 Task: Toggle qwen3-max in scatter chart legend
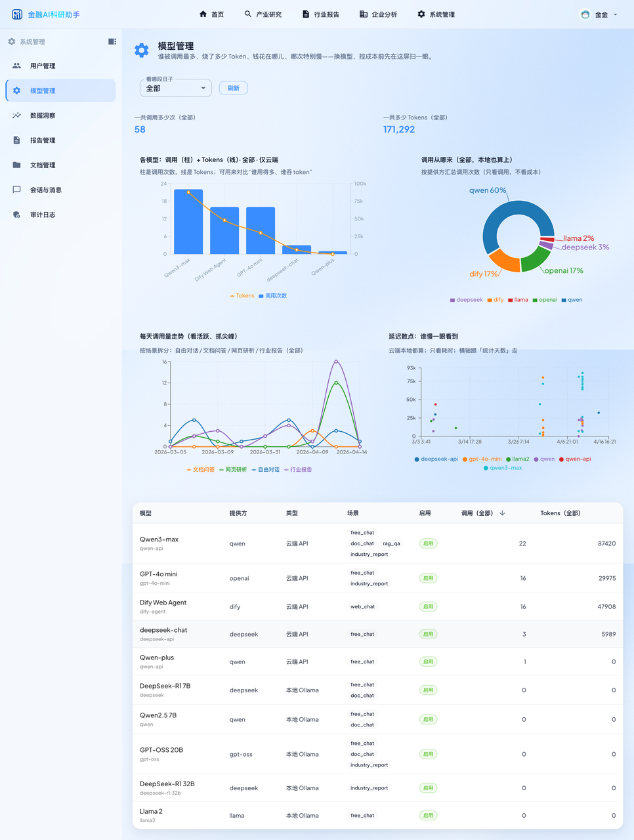click(503, 468)
